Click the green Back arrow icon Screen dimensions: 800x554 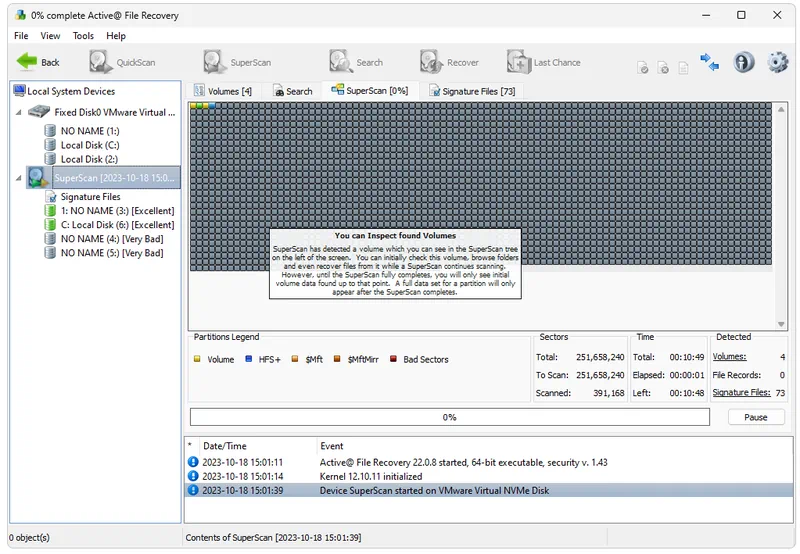click(27, 62)
